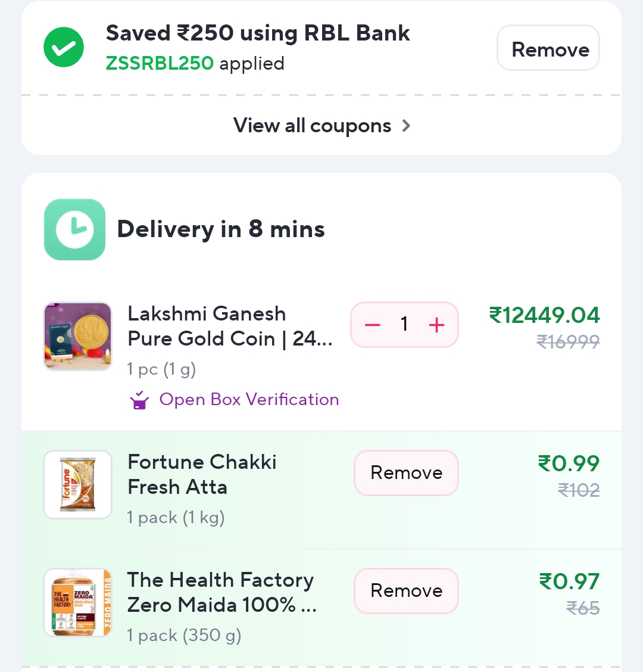The image size is (643, 672).
Task: Click the plus icon to add another gold coin
Action: [436, 325]
